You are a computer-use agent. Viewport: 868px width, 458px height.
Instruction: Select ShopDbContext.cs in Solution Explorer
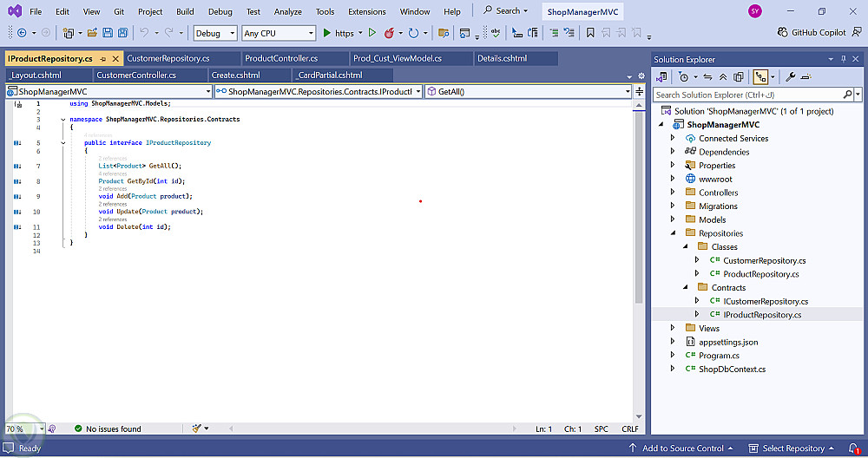pyautogui.click(x=732, y=369)
